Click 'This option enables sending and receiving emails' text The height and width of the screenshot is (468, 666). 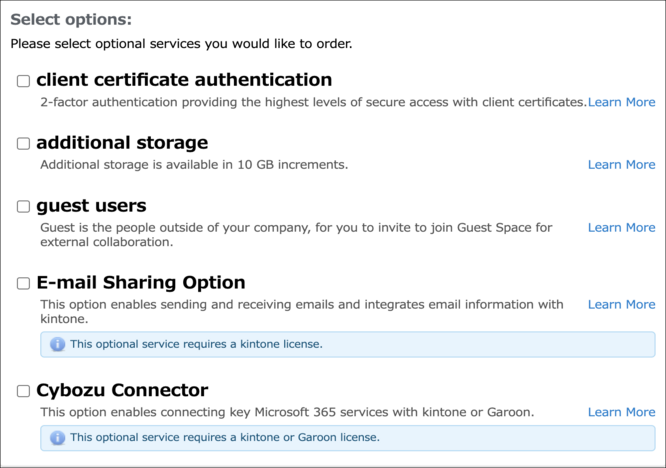302,312
